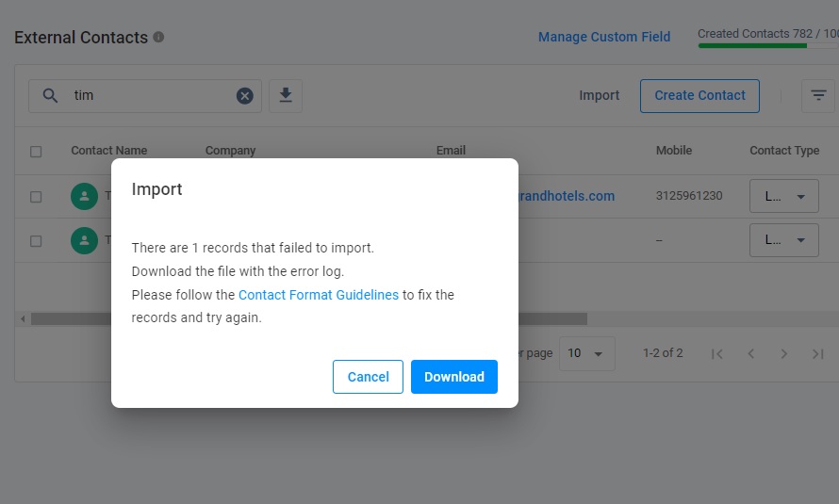Toggle the select-all contacts header checkbox
The image size is (839, 504).
pyautogui.click(x=36, y=151)
